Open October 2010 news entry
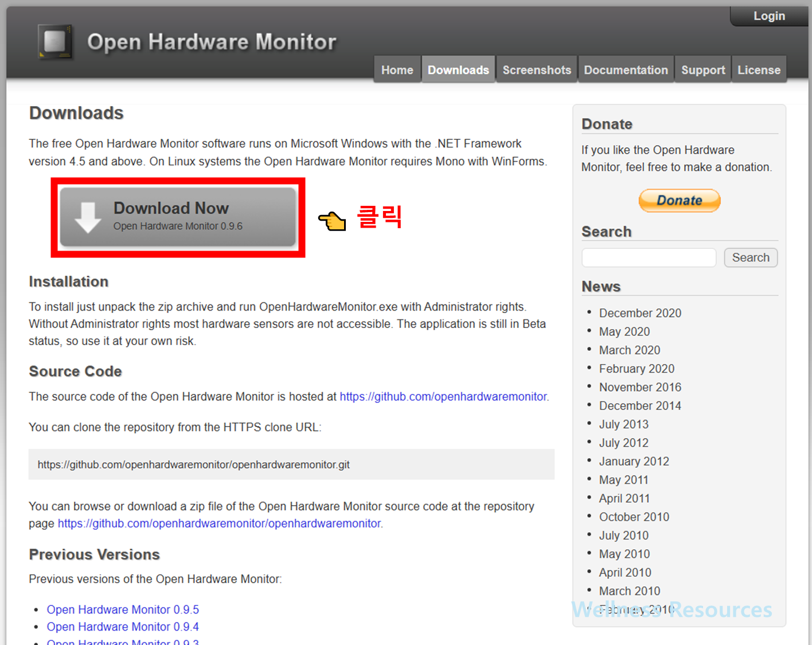Viewport: 812px width, 645px height. [x=634, y=517]
